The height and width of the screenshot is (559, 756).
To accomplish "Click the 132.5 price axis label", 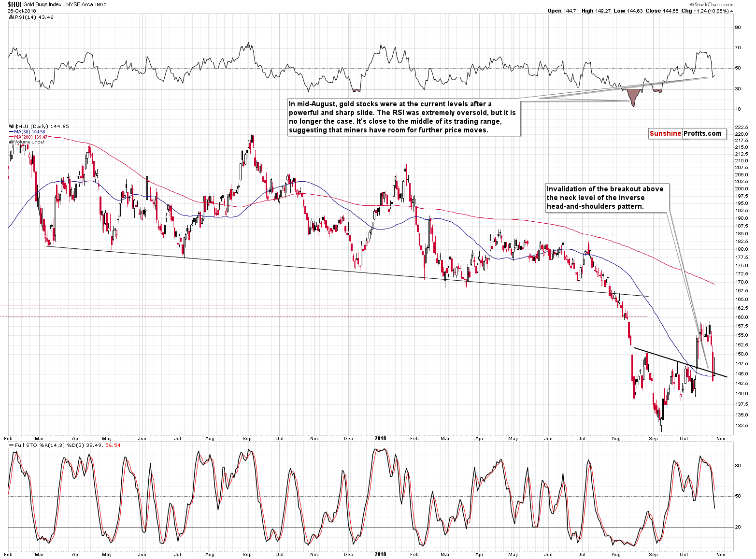I will pyautogui.click(x=742, y=426).
